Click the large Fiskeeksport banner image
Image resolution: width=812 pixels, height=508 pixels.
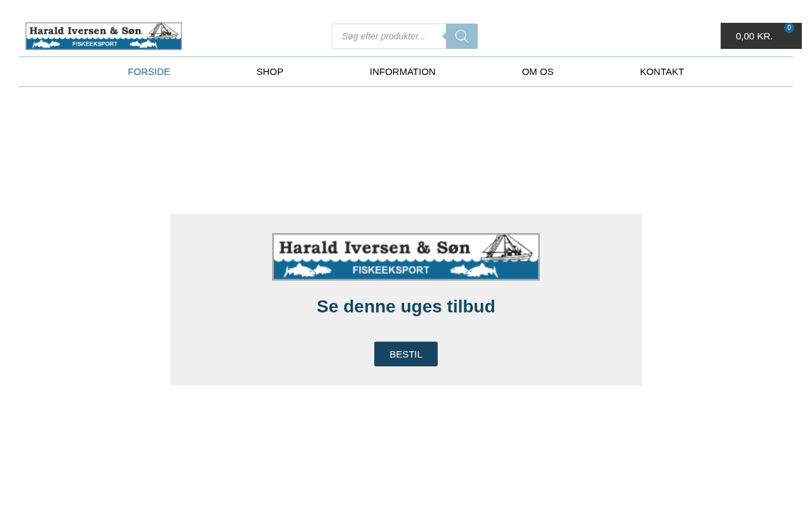pos(406,257)
